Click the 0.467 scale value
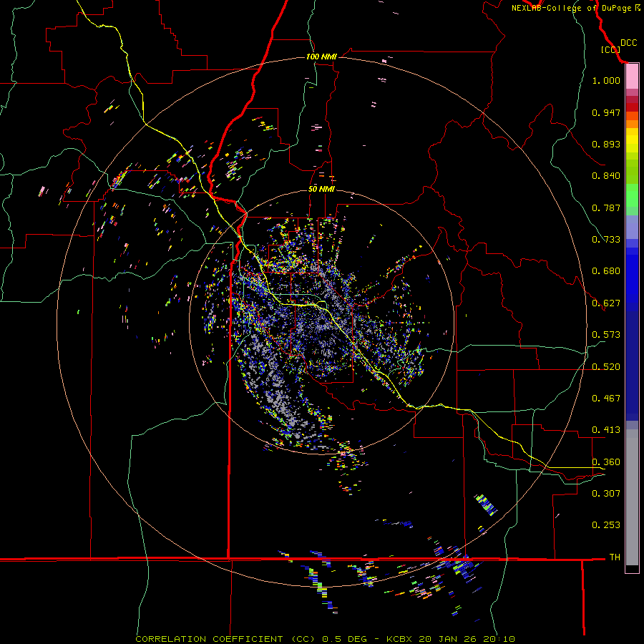Screen dimensions: 644x644 [606, 399]
